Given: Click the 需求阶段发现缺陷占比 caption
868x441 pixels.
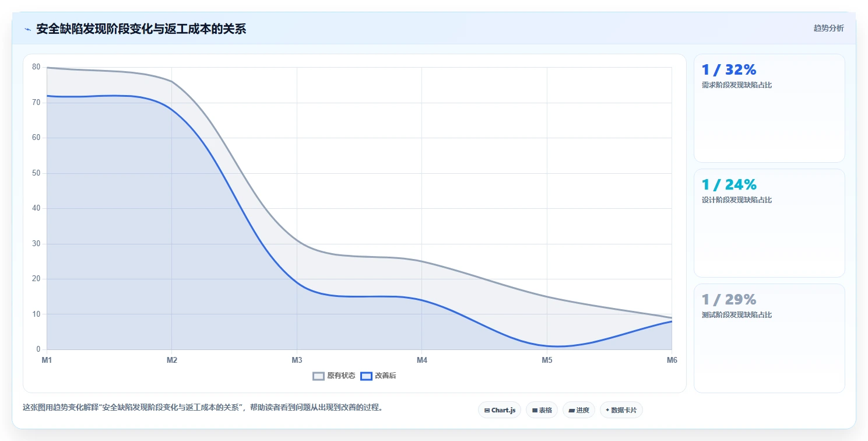Looking at the screenshot, I should [737, 85].
